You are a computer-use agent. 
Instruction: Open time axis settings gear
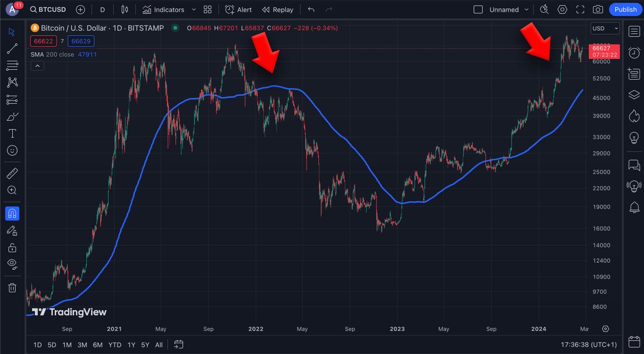pyautogui.click(x=605, y=328)
